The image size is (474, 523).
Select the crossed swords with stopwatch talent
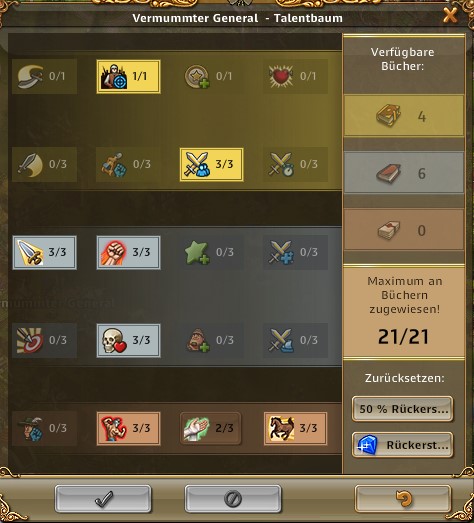(295, 164)
